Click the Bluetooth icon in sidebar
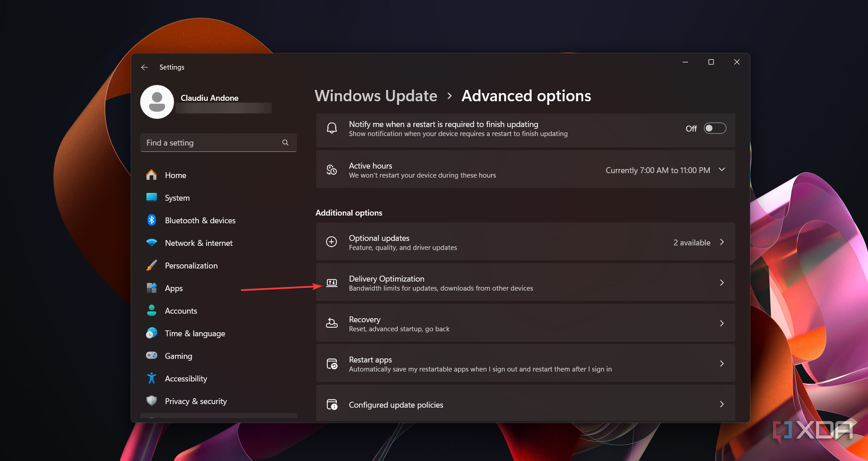The image size is (868, 461). (151, 220)
